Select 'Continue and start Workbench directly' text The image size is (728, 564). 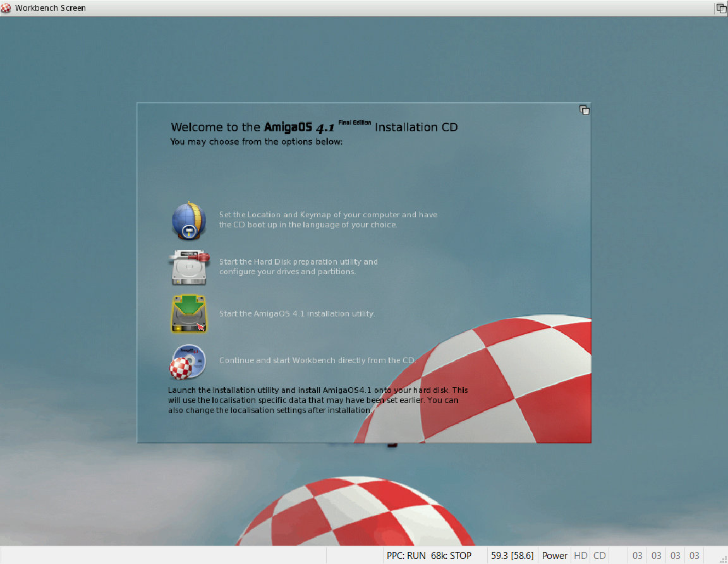pos(317,360)
